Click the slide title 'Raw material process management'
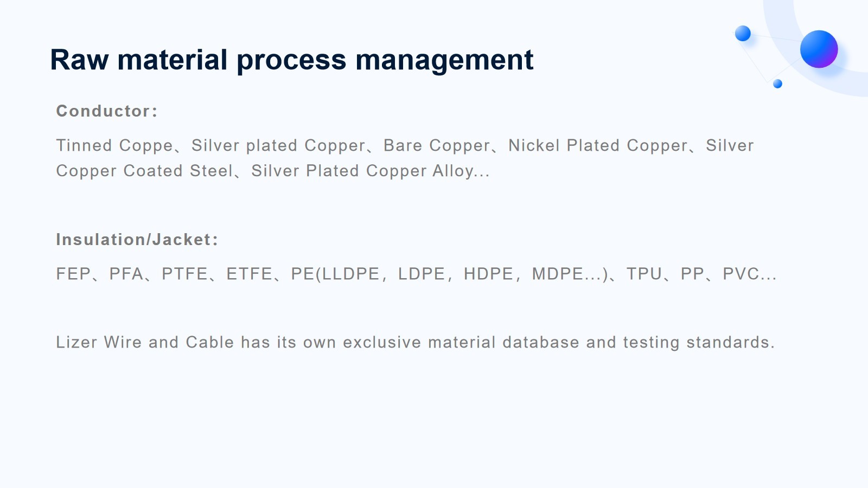 point(292,60)
